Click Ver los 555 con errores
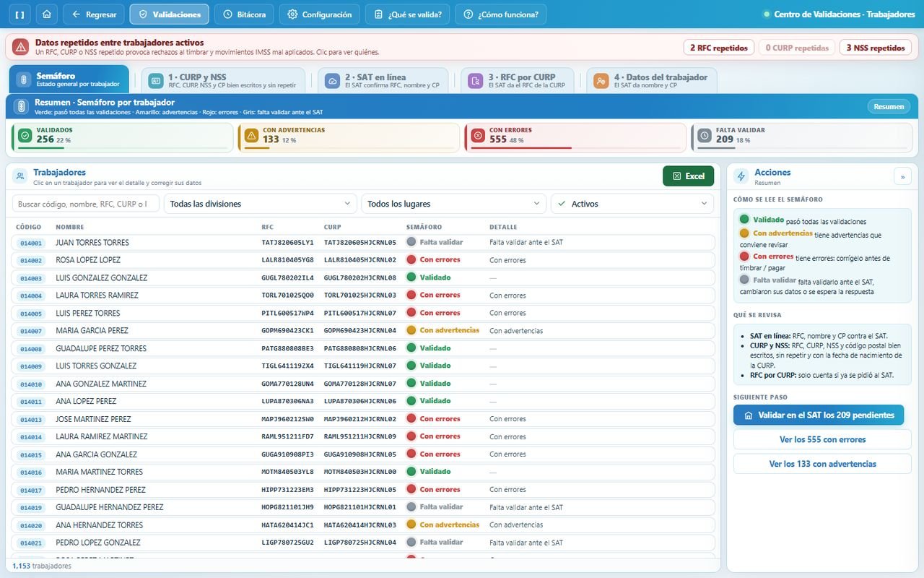The image size is (924, 578). [x=822, y=439]
